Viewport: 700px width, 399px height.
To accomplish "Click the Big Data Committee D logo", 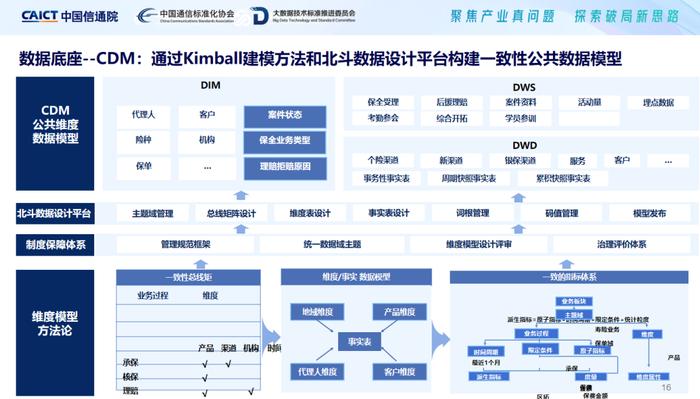I will coord(259,16).
